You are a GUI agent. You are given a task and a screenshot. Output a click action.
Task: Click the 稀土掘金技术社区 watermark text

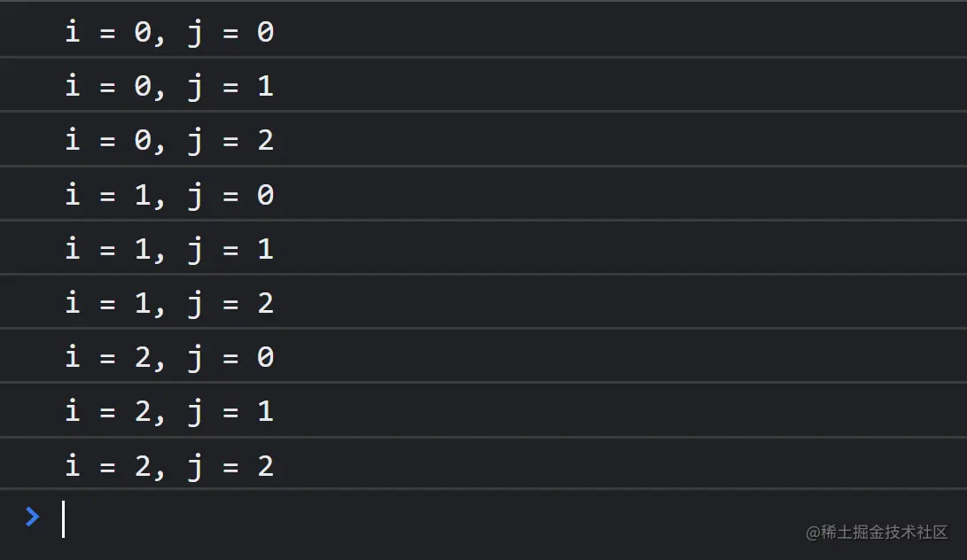[x=884, y=532]
